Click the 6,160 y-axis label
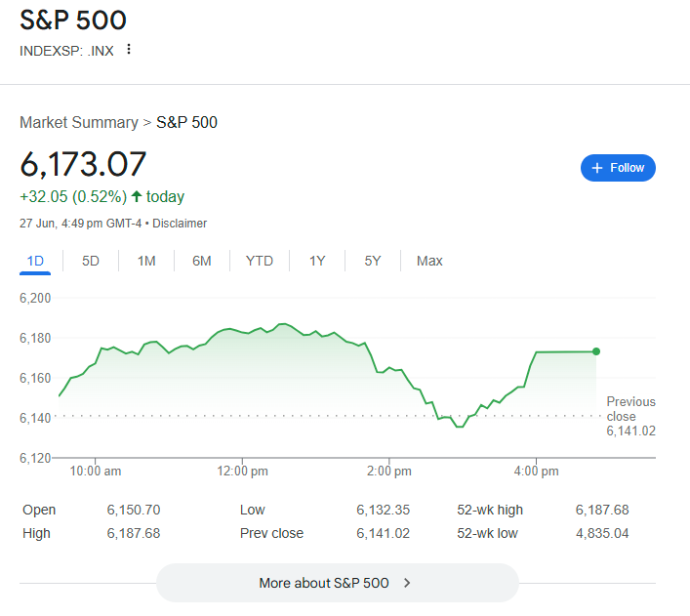The image size is (690, 616). pos(35,378)
